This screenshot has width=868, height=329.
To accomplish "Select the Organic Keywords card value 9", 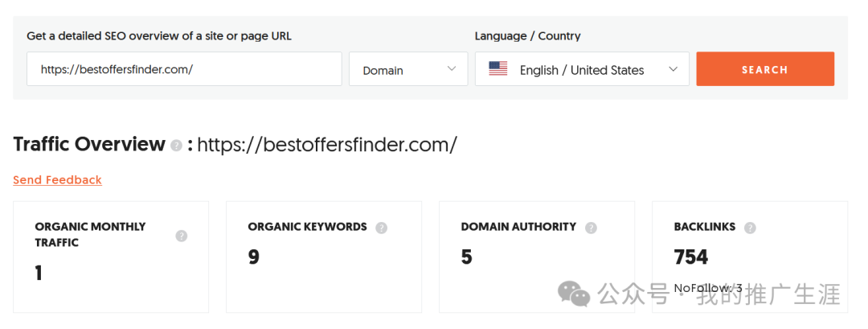I will 253,257.
